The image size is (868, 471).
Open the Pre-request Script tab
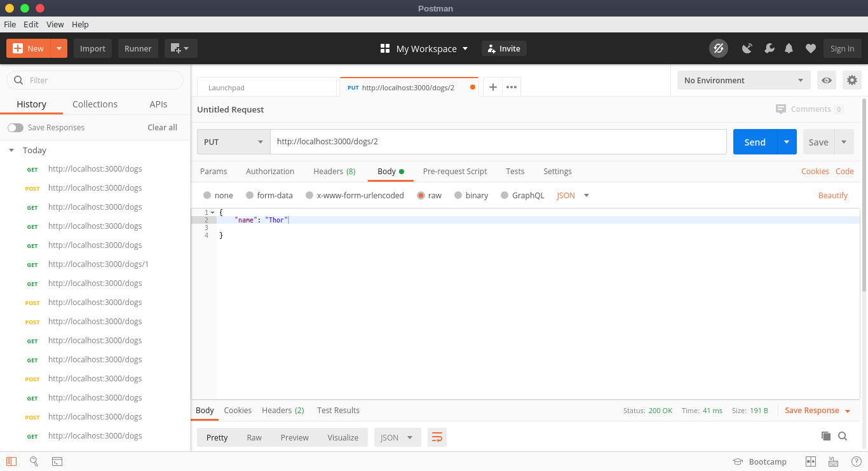click(455, 172)
